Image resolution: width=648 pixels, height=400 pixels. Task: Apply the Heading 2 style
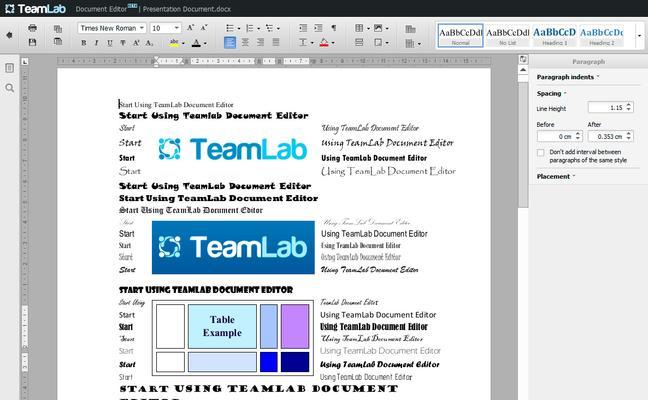click(x=601, y=36)
